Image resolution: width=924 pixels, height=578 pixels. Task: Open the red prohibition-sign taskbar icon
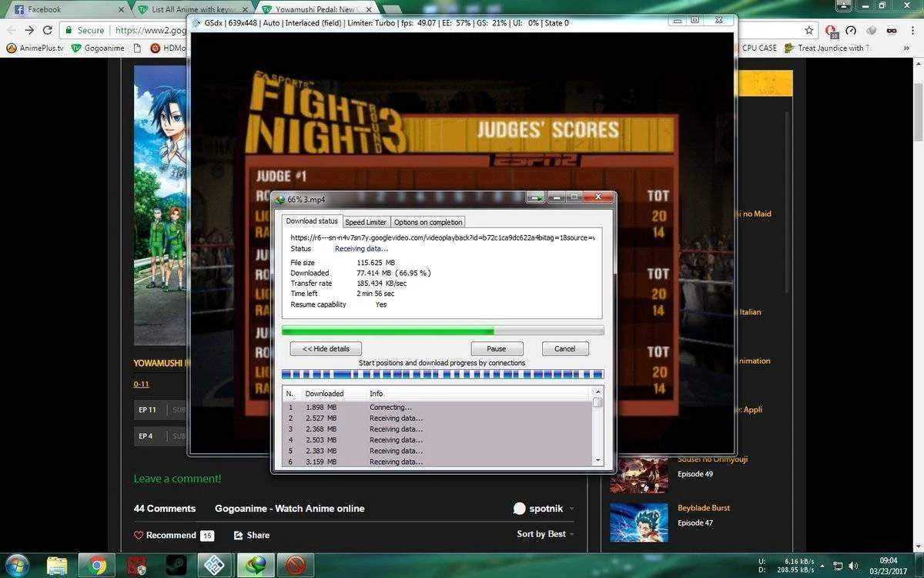click(x=295, y=566)
